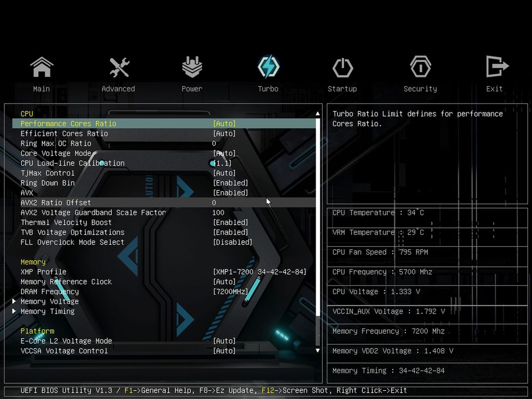This screenshot has height=399, width=532.
Task: Click the Power plug icon
Action: (x=192, y=67)
